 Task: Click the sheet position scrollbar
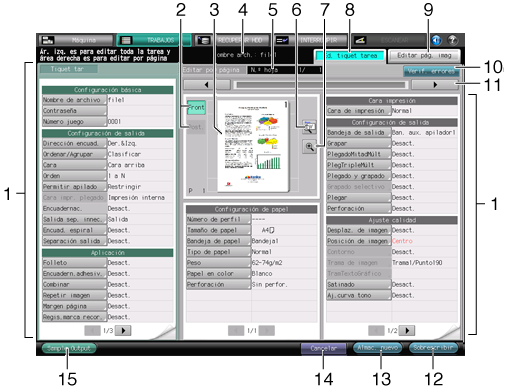(321, 85)
